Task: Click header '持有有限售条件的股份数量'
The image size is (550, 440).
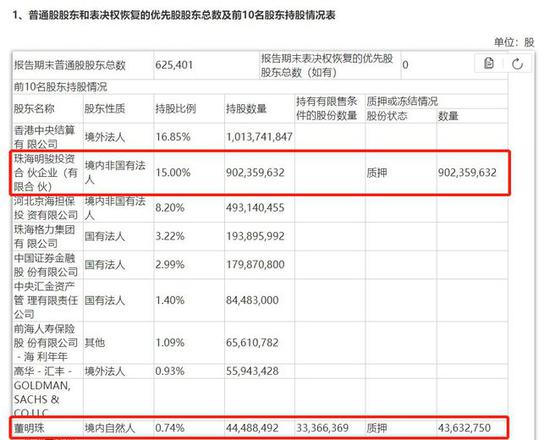Action: pos(327,108)
